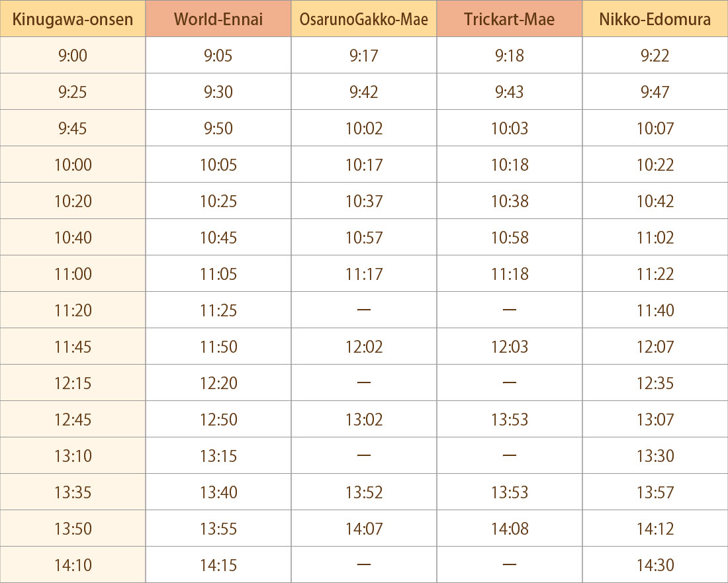Click the 12:15 Kinugawa-onsen departure
Image resolution: width=728 pixels, height=583 pixels.
pos(72,383)
